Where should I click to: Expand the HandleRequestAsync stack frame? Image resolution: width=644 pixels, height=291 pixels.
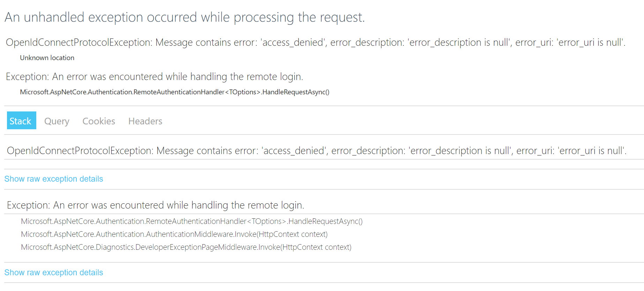pos(191,221)
